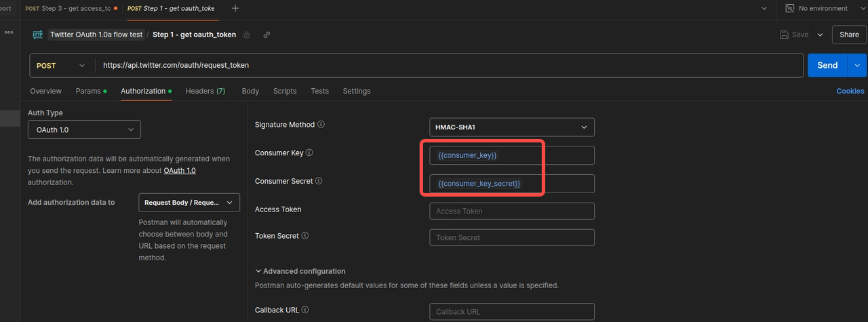Show info icon next to Token Secret
This screenshot has height=322, width=868.
click(x=305, y=236)
